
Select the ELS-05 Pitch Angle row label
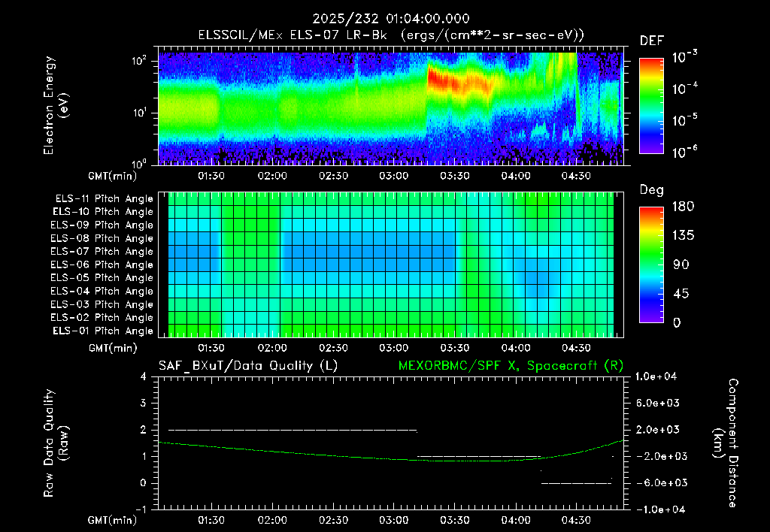point(102,278)
